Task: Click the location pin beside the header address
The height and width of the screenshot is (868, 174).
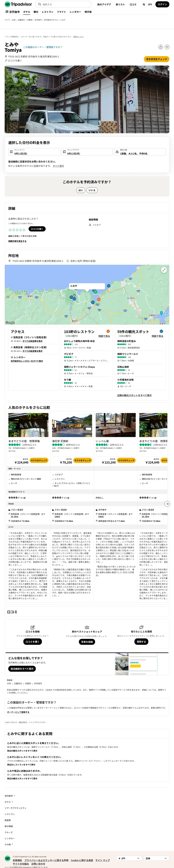Action: pos(6,57)
